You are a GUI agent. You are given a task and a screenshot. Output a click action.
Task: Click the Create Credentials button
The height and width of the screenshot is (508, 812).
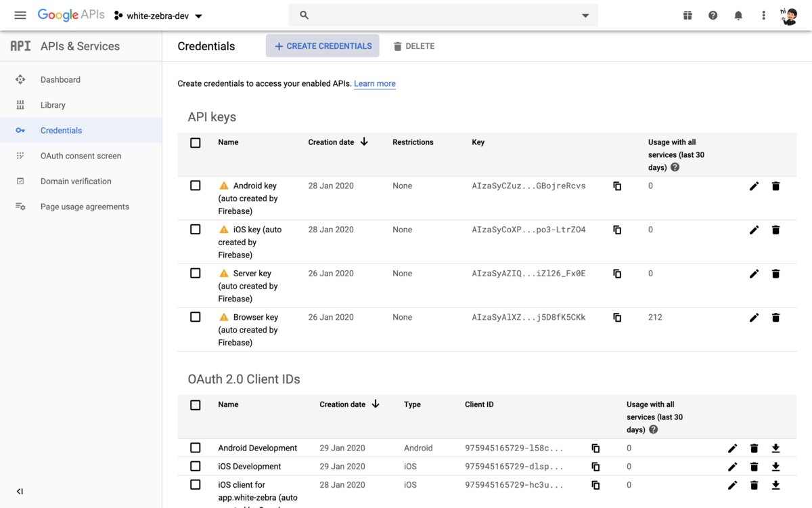(323, 46)
